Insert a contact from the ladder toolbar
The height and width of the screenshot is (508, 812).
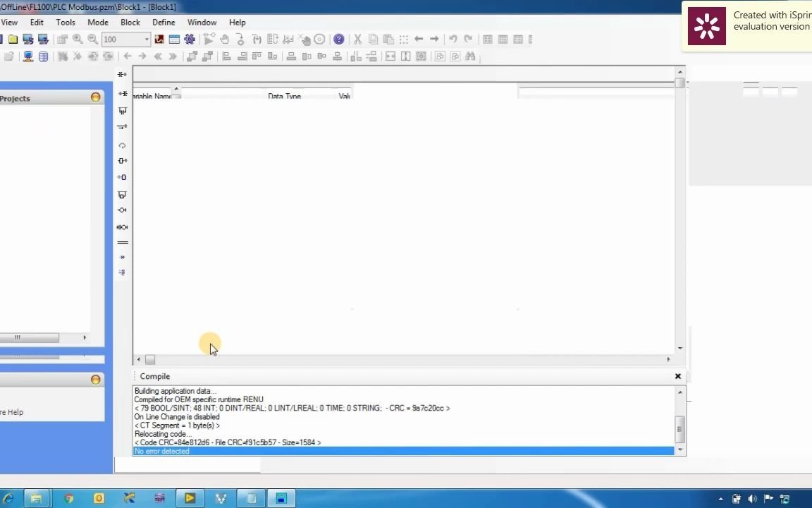point(122,74)
